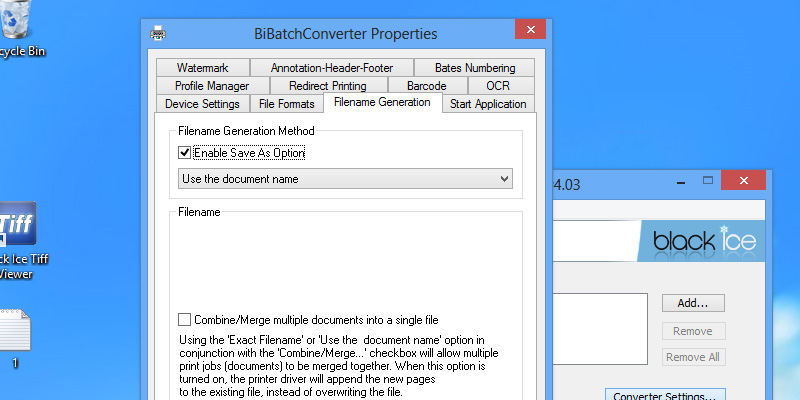
Task: Open the Start Application tab
Action: pos(487,104)
